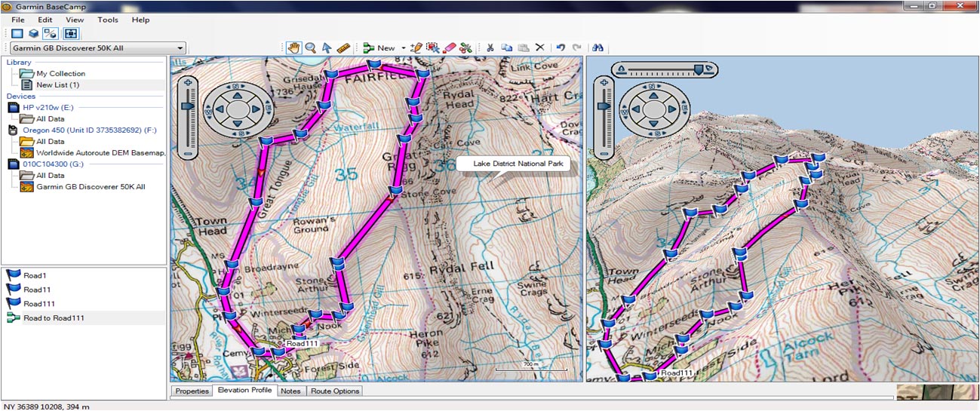This screenshot has width=980, height=411.
Task: Click the Undo arrow
Action: pyautogui.click(x=561, y=48)
